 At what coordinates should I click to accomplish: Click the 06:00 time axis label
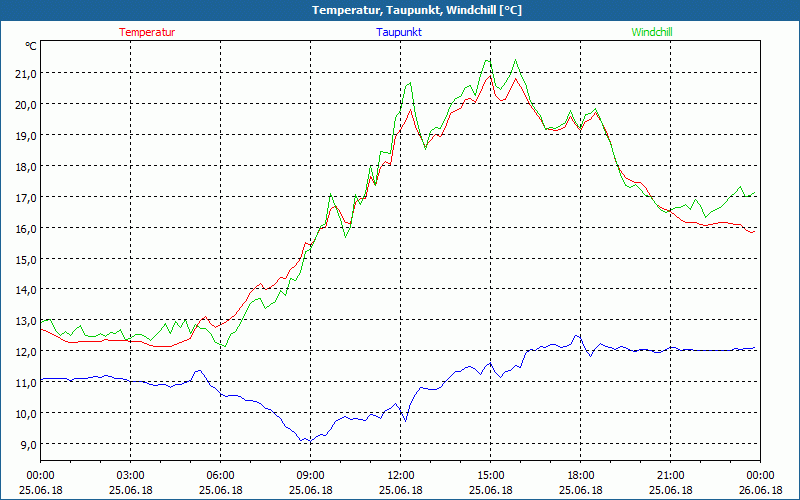click(x=220, y=476)
